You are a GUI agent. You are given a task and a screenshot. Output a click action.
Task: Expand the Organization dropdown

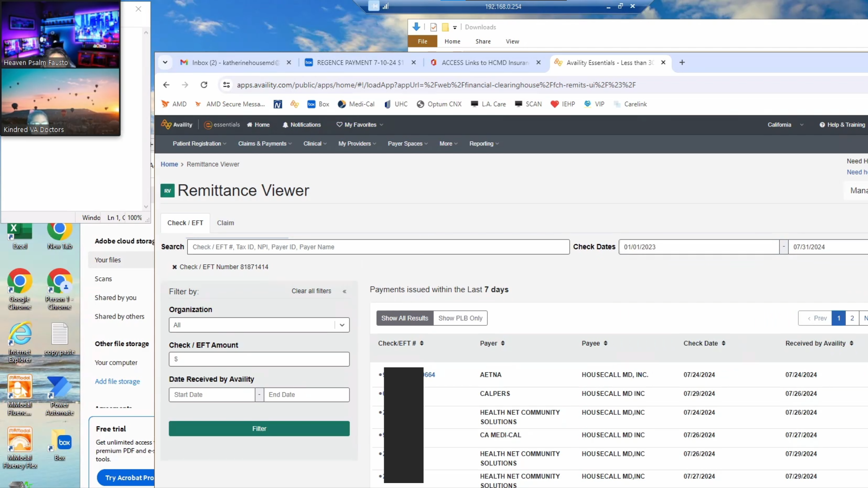(x=342, y=325)
